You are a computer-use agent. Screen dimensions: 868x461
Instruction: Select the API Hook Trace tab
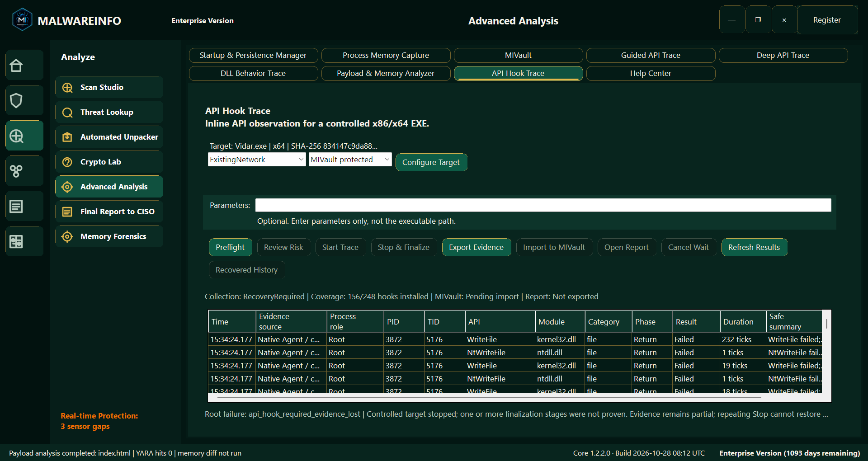[x=518, y=73]
